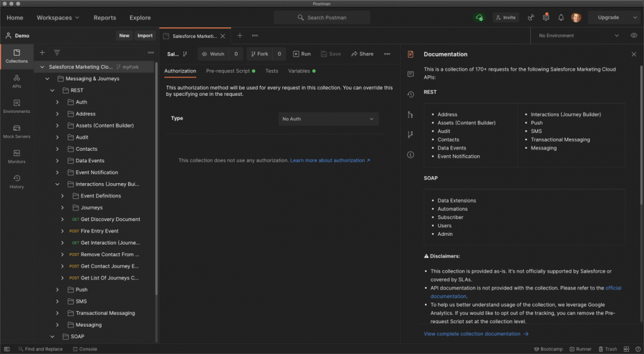Expand the Auth folder

(57, 102)
